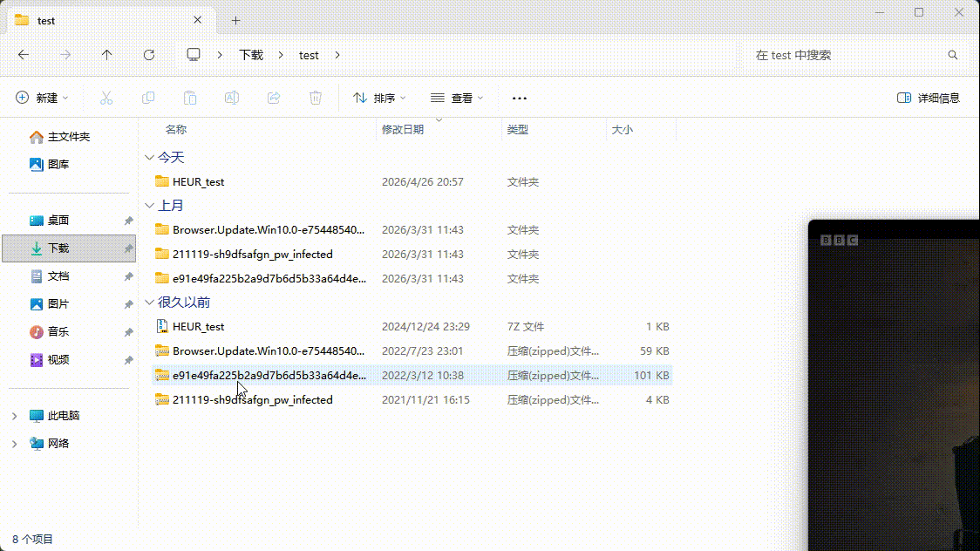Viewport: 980px width, 551px height.
Task: Click the Rename icon in toolbar
Action: [x=232, y=98]
